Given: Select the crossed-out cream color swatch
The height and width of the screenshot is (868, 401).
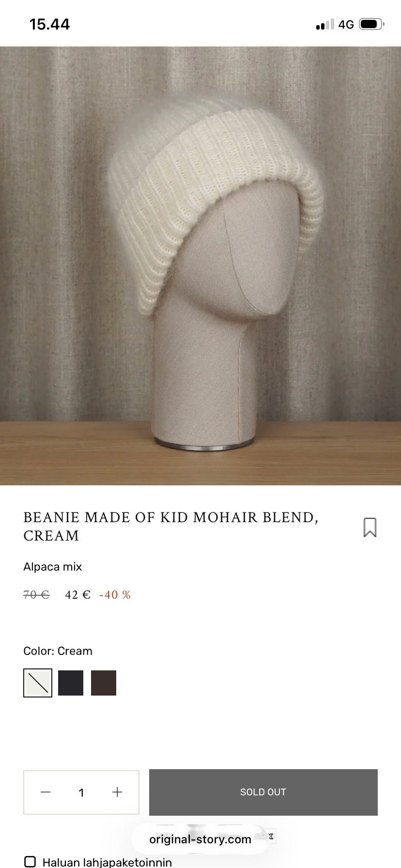Looking at the screenshot, I should point(38,683).
